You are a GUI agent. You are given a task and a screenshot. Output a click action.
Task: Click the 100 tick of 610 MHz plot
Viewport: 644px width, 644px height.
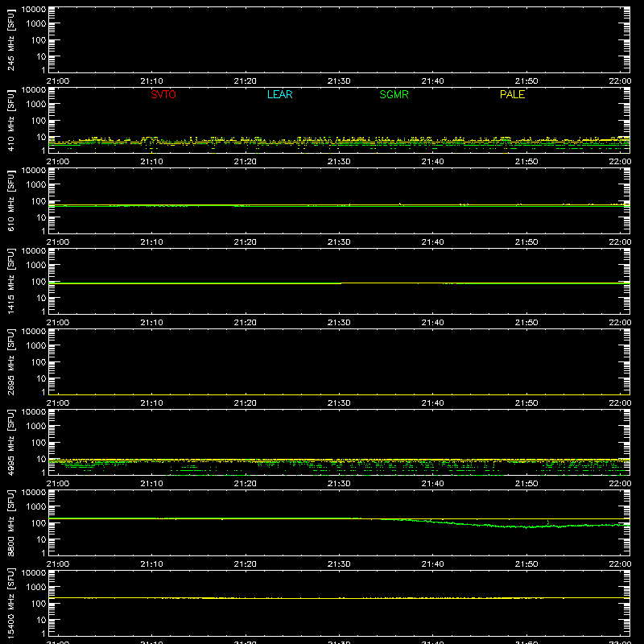pos(39,201)
